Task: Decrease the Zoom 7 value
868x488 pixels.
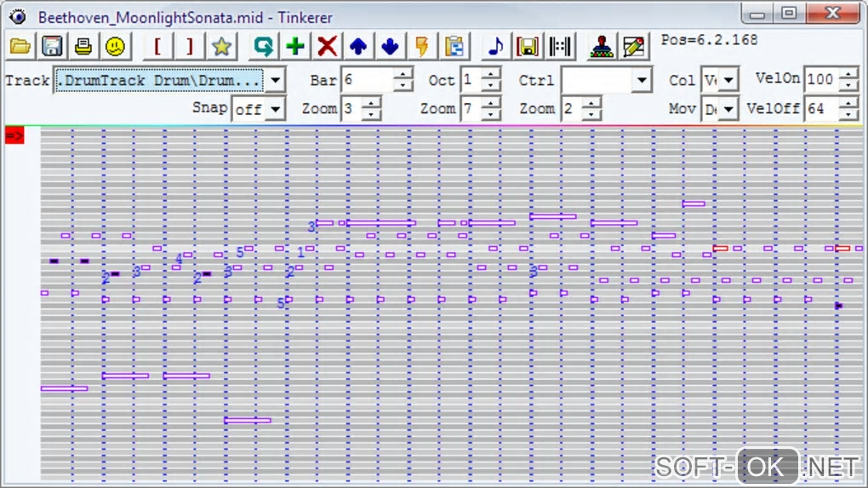Action: 491,115
